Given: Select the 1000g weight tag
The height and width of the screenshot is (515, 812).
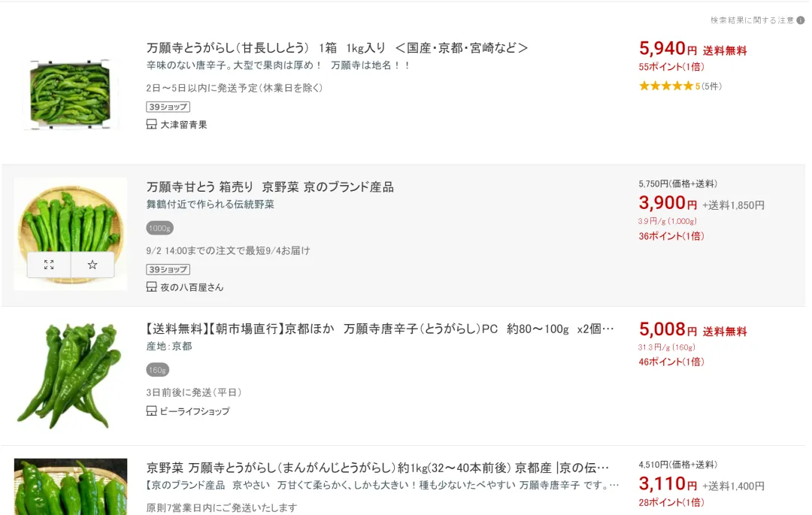Looking at the screenshot, I should tap(159, 229).
